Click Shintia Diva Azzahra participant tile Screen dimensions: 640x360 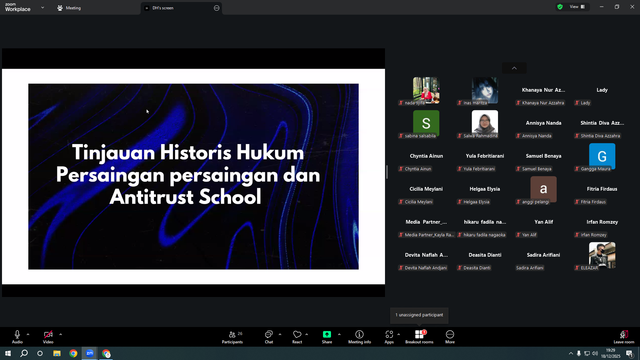point(602,125)
